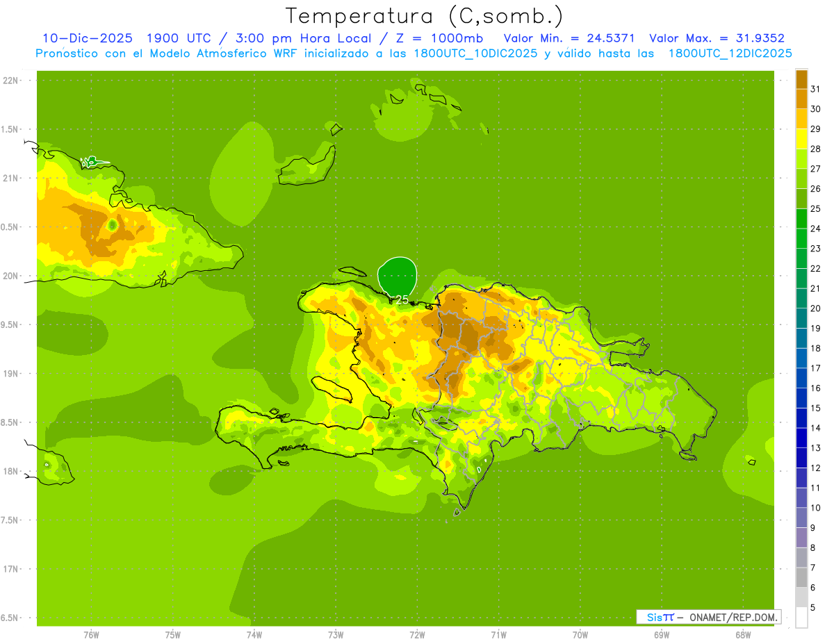Select light orange legend swatch between 29 and 30
This screenshot has width=834, height=644.
[801, 119]
